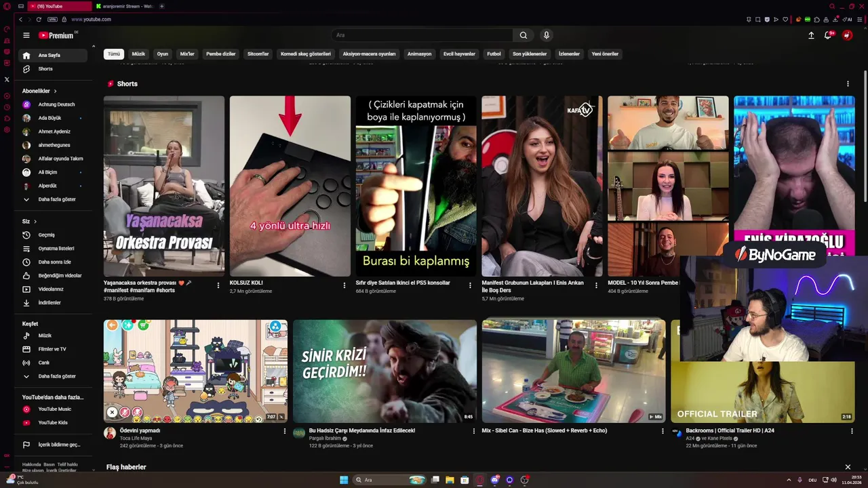The width and height of the screenshot is (868, 488).
Task: Expand the Siz section chevron
Action: coord(35,222)
